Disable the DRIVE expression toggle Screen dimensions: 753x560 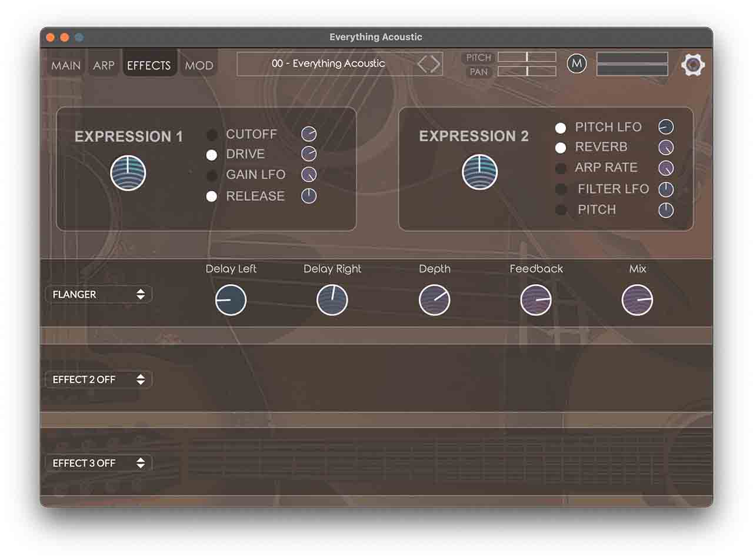click(212, 155)
